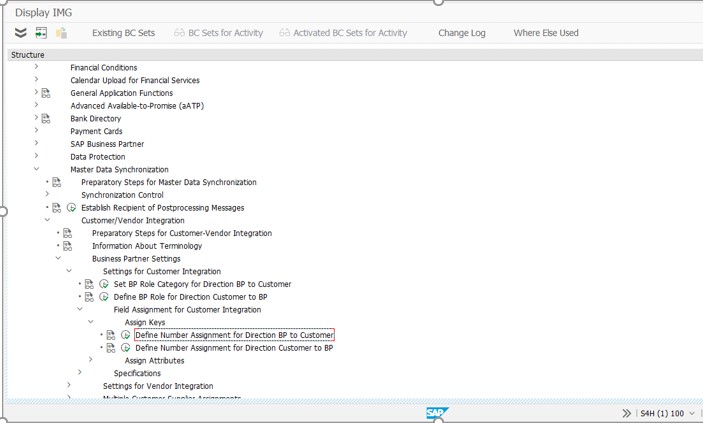The image size is (703, 423).
Task: Click Where Else Used button
Action: [546, 33]
